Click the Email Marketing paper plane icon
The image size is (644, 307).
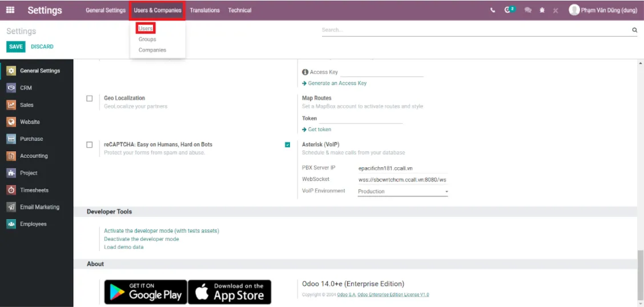11,207
